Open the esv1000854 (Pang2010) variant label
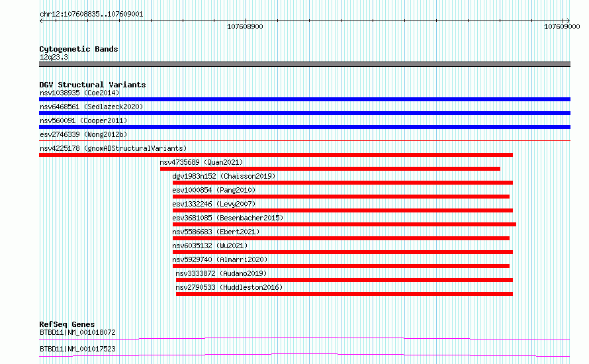Image resolution: width=589 pixels, height=364 pixels. coord(214,190)
